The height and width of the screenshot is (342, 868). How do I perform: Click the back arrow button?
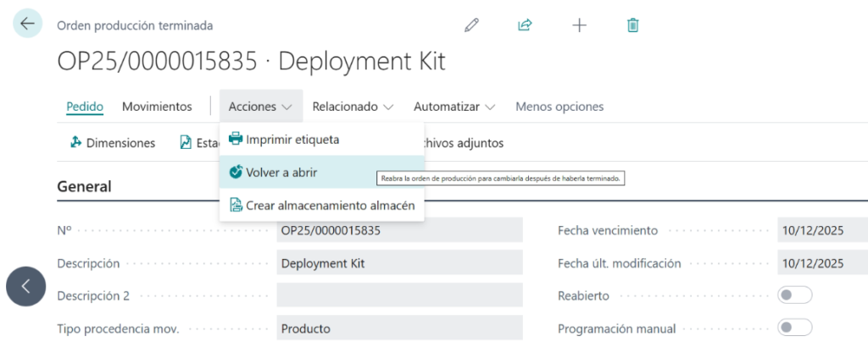pyautogui.click(x=27, y=24)
